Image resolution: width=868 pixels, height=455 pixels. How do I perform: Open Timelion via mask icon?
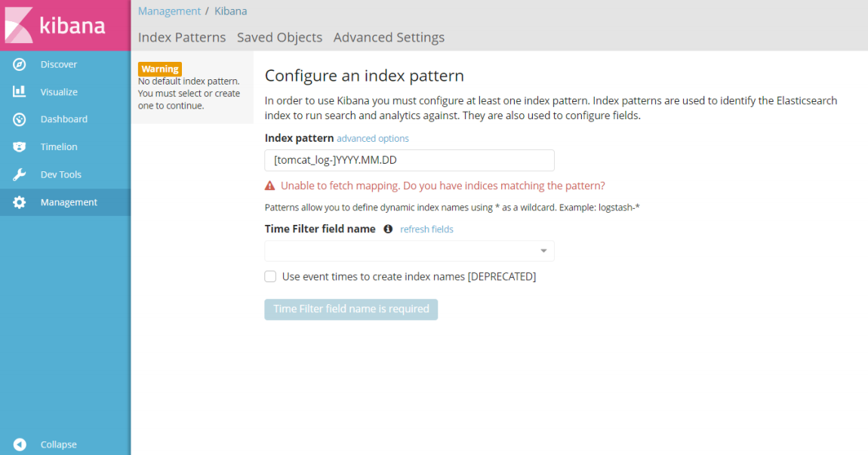pyautogui.click(x=20, y=146)
